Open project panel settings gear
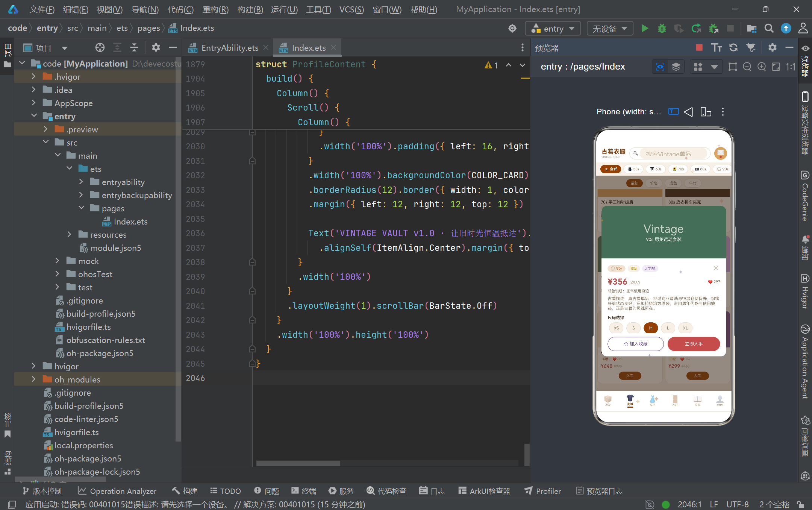This screenshot has width=812, height=510. coord(156,48)
